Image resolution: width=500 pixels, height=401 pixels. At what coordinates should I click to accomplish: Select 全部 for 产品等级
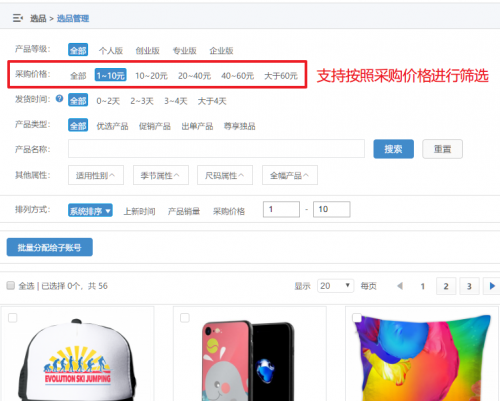coord(78,50)
